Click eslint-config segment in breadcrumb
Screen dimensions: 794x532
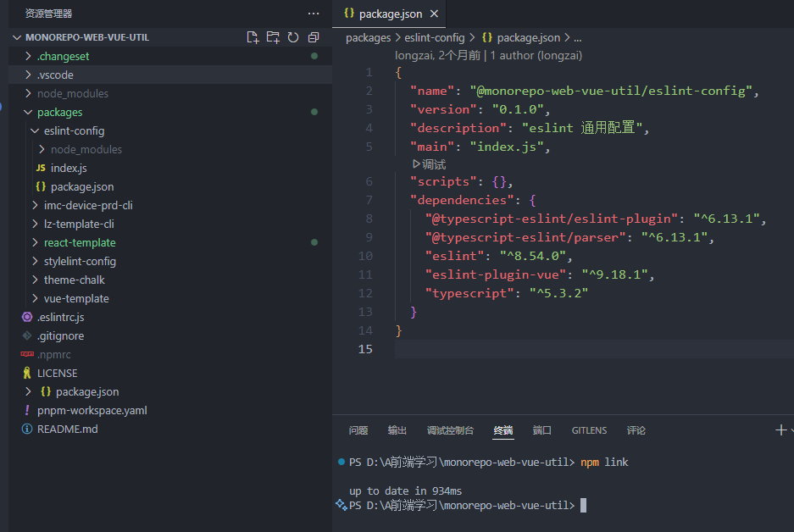coord(435,38)
